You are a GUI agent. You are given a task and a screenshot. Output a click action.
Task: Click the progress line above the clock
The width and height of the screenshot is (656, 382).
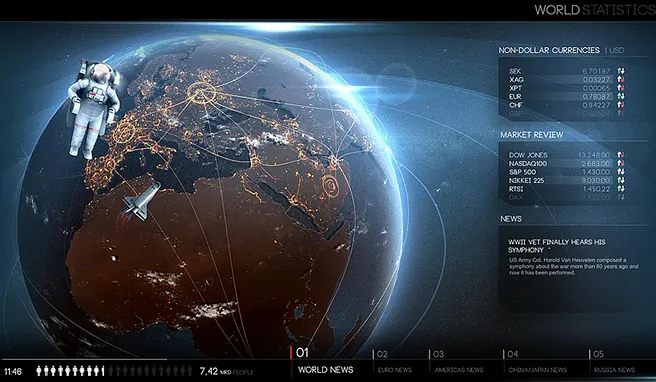click(84, 359)
